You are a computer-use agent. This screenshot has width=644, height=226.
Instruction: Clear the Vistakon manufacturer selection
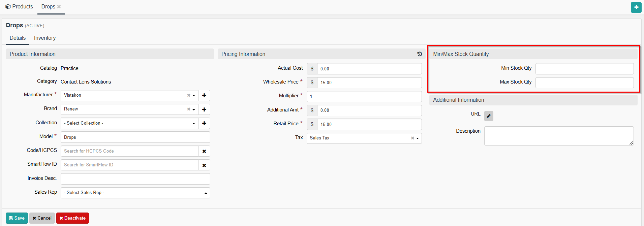(189, 95)
